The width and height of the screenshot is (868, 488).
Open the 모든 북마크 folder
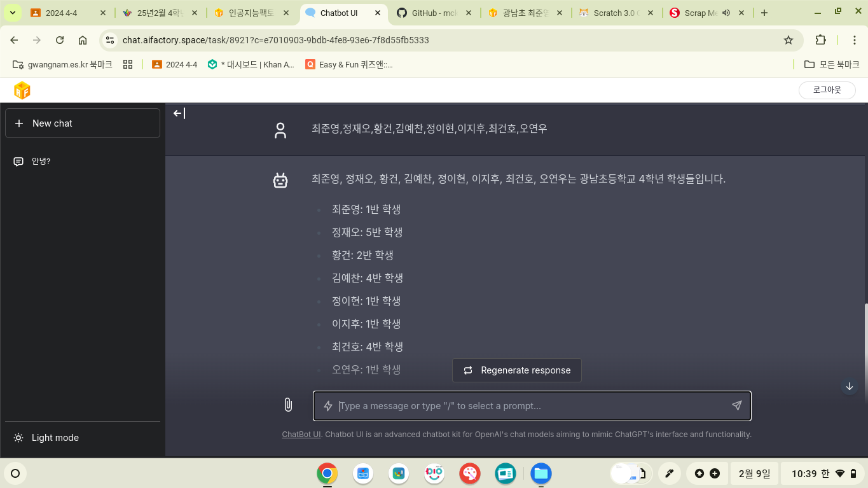(832, 64)
